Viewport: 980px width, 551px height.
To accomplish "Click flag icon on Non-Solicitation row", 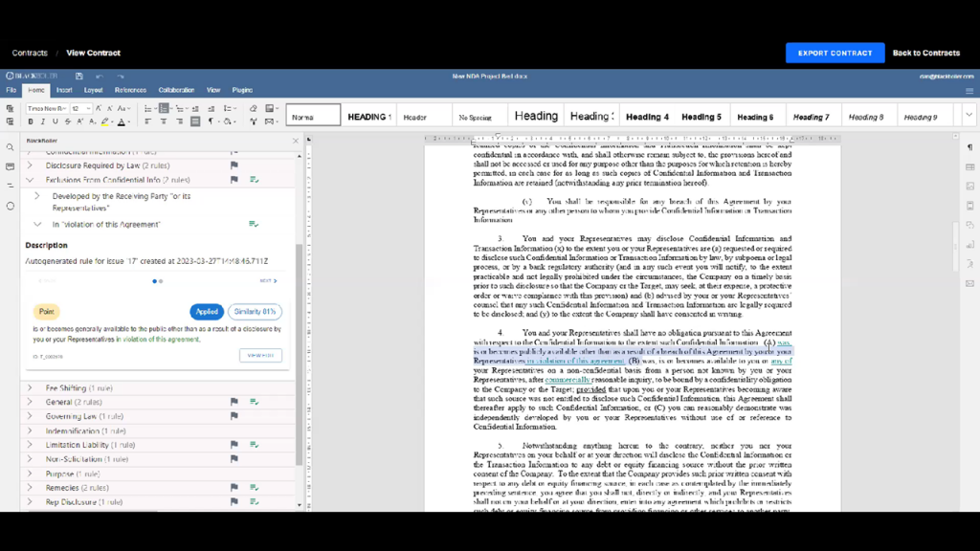I will [x=234, y=459].
